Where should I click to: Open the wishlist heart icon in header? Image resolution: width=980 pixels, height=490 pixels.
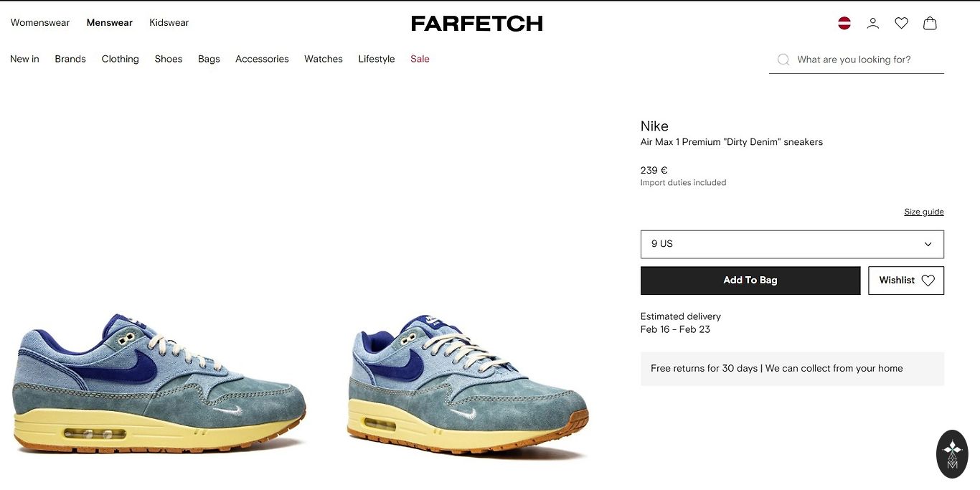pos(902,23)
